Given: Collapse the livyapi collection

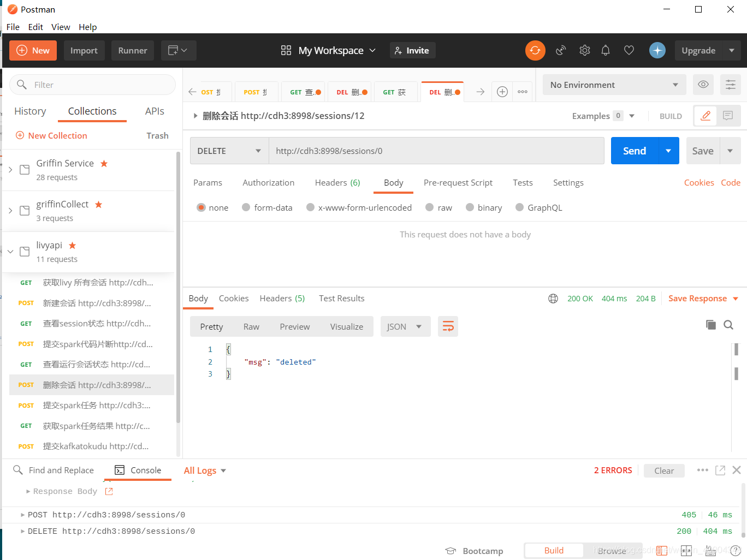Looking at the screenshot, I should coord(10,252).
